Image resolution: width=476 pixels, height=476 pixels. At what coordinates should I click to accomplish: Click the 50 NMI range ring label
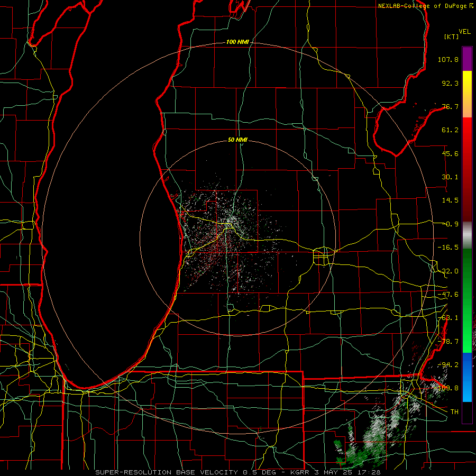(x=237, y=140)
